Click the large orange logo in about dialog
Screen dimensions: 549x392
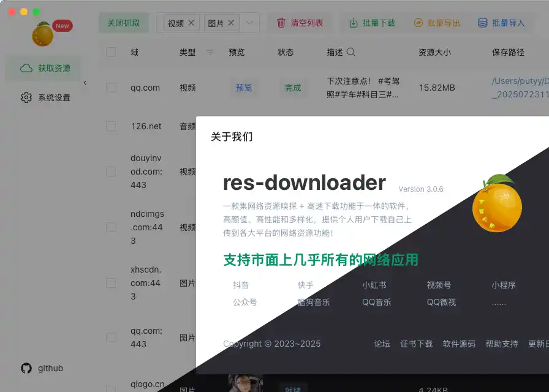point(496,203)
